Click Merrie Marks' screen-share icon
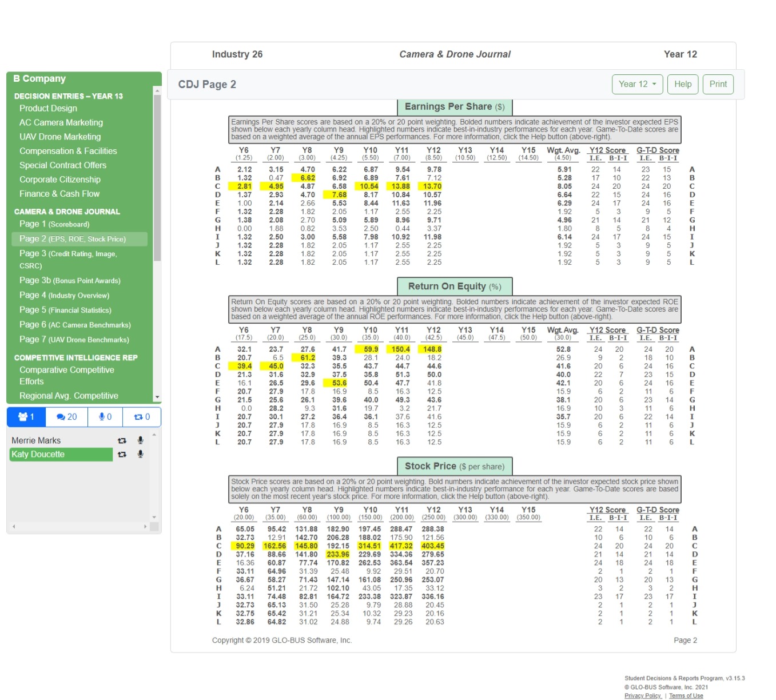 point(121,440)
